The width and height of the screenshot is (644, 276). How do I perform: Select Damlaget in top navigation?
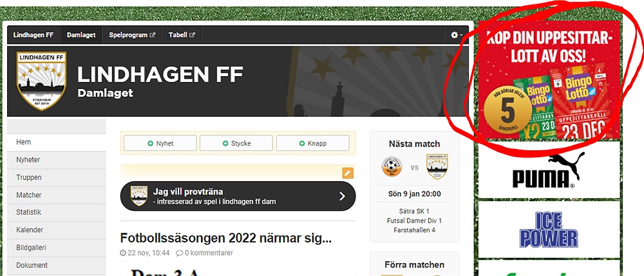pos(81,35)
